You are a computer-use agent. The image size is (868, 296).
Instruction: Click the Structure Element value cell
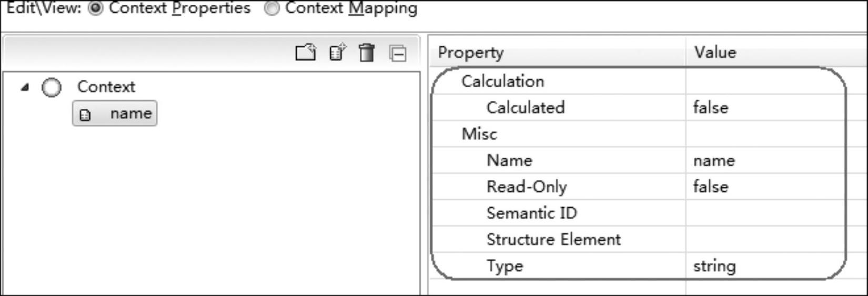763,239
